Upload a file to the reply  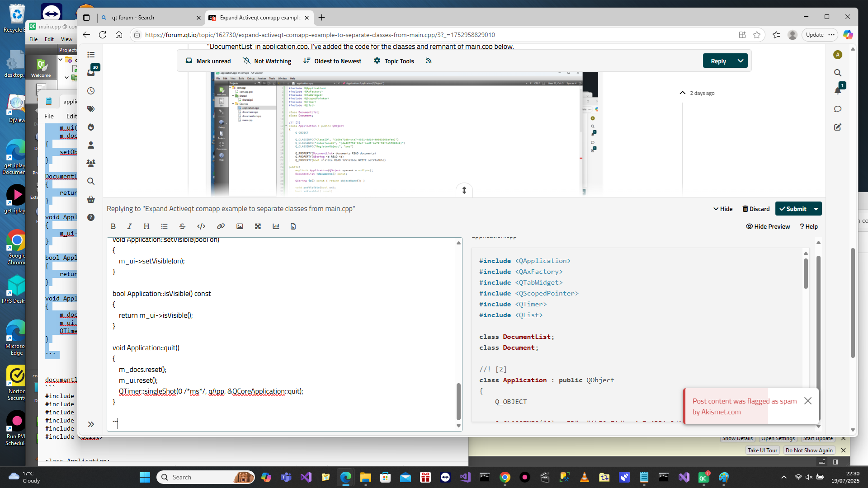[x=293, y=226]
